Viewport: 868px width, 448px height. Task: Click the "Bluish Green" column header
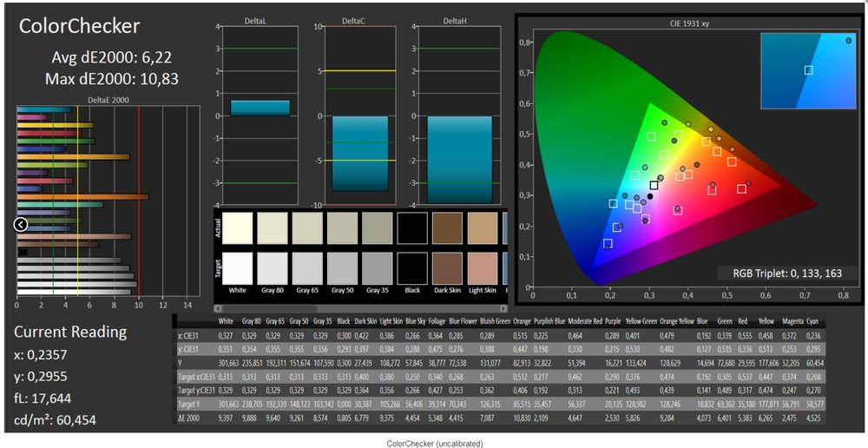coord(495,321)
